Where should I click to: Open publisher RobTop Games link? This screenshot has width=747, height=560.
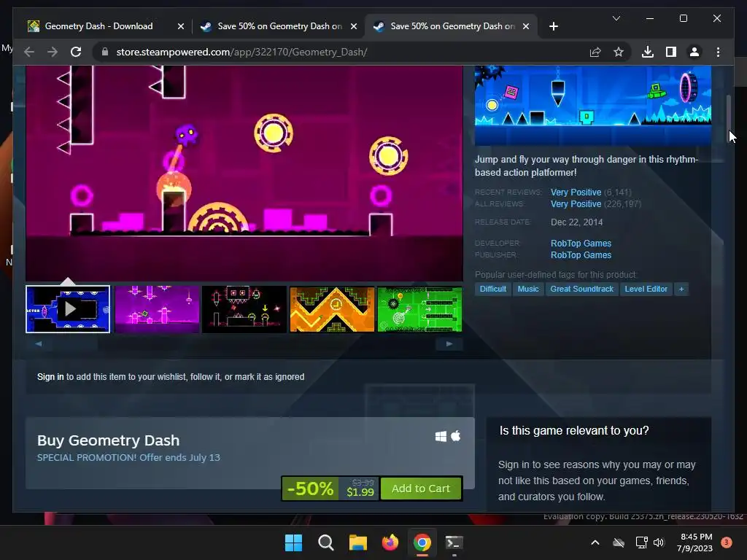tap(581, 254)
